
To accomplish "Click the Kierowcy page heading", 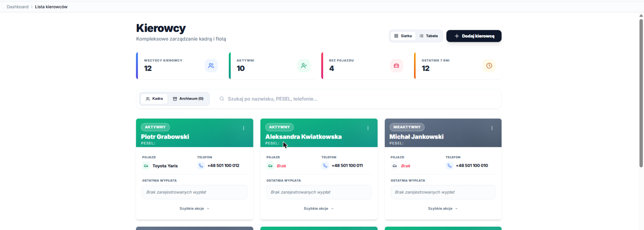I will click(161, 28).
